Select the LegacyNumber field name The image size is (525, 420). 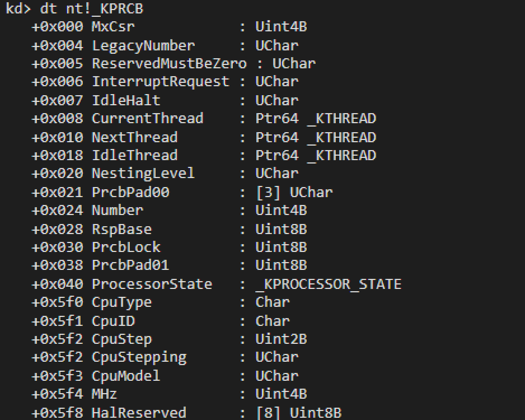[143, 45]
